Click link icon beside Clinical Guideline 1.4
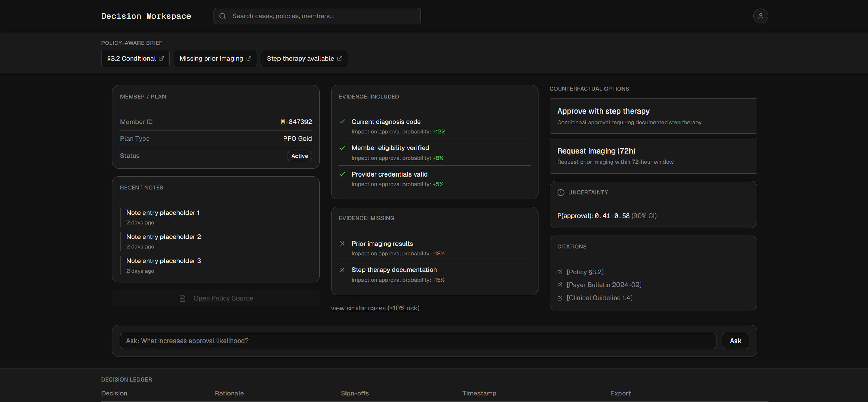Screen dimensions: 868x402 (560, 298)
